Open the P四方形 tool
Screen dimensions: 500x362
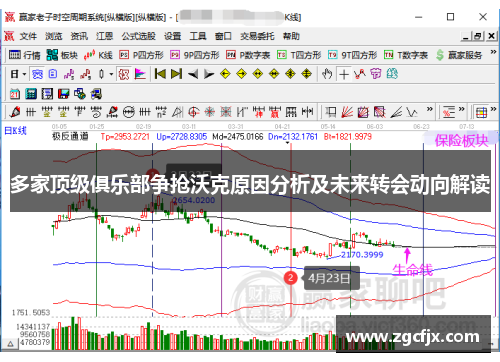[x=141, y=55]
